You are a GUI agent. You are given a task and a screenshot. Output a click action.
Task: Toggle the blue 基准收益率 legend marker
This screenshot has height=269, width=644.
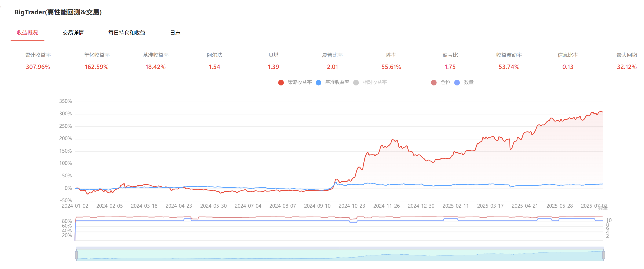coord(318,83)
